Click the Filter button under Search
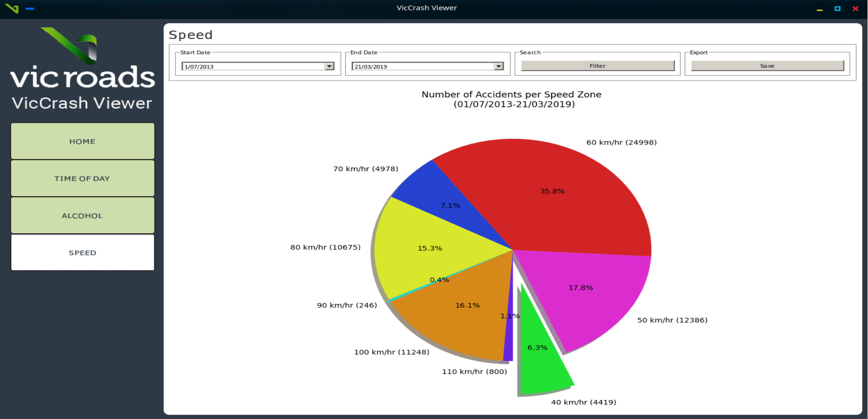Screen dimensions: 868x419 point(596,65)
